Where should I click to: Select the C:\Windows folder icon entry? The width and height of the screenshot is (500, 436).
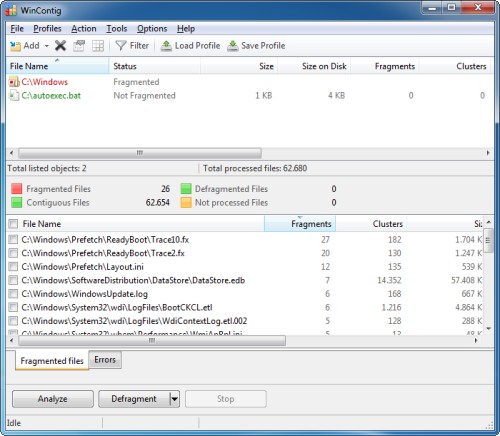[x=14, y=82]
